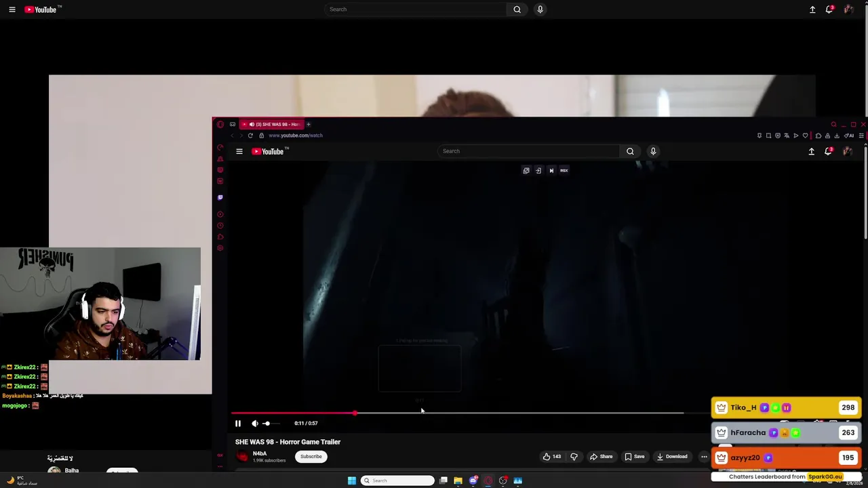Viewport: 868px width, 488px height.
Task: Mute the video with the speaker icon
Action: click(255, 424)
